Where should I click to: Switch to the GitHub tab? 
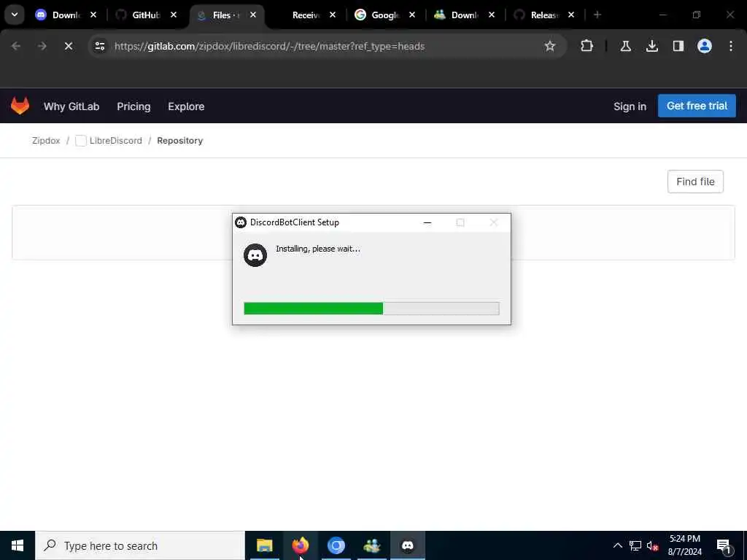(x=145, y=15)
